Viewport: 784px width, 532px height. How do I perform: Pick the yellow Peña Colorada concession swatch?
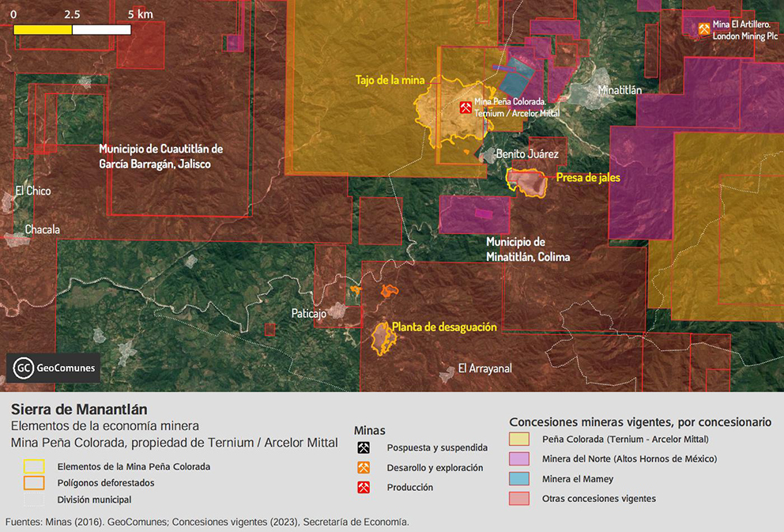click(x=520, y=440)
